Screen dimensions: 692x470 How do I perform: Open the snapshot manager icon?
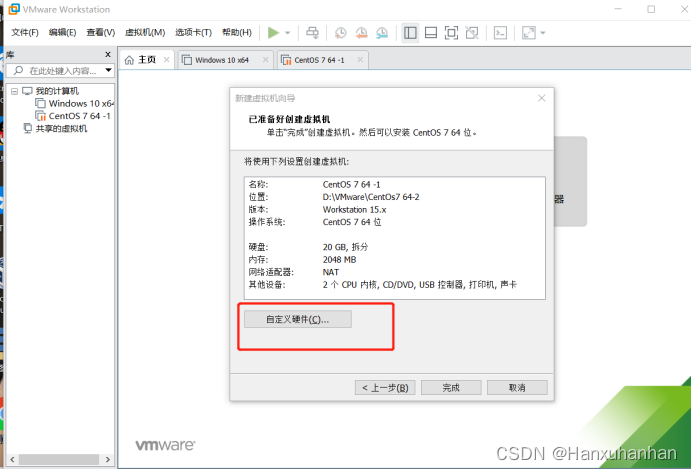[x=382, y=33]
